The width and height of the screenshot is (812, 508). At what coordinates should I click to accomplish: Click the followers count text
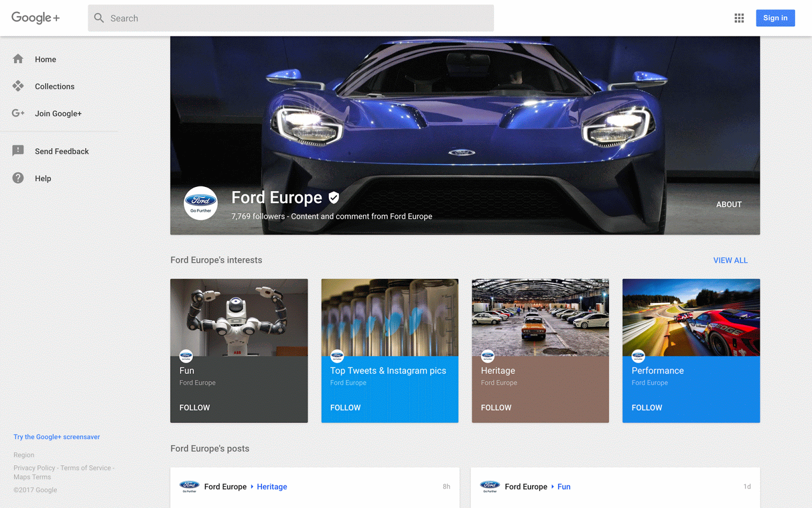tap(258, 216)
